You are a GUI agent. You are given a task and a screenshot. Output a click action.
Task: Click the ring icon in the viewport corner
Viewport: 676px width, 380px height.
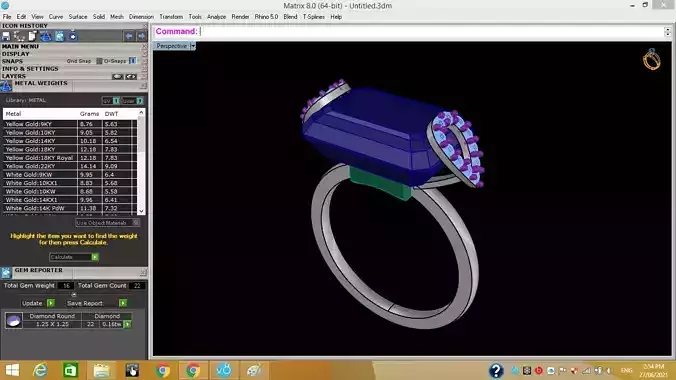coord(651,60)
